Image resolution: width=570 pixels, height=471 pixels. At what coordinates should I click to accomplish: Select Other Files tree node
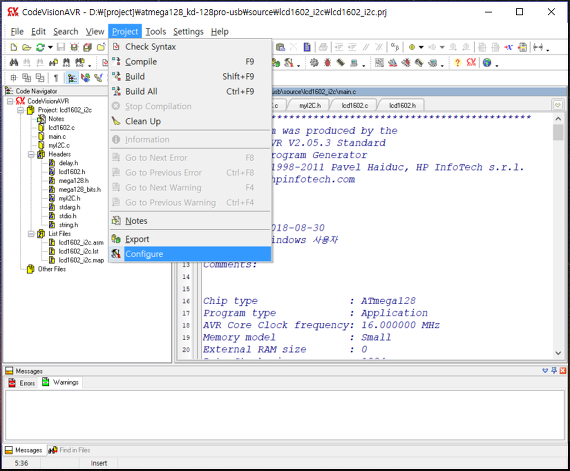(x=52, y=269)
